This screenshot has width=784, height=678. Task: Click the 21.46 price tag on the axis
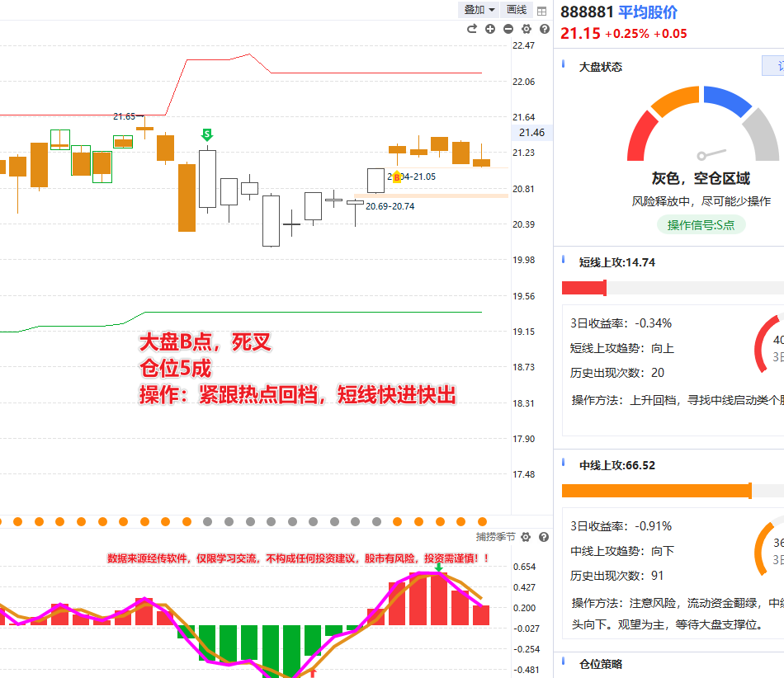(x=531, y=133)
